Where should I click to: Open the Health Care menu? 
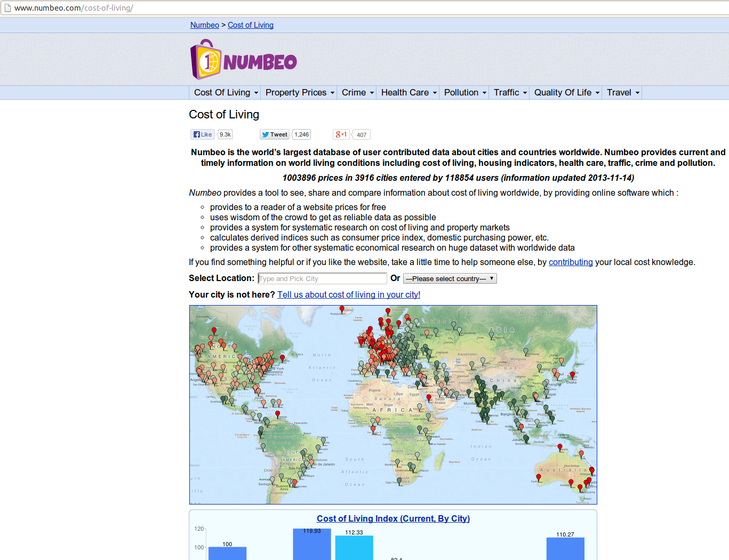[409, 92]
